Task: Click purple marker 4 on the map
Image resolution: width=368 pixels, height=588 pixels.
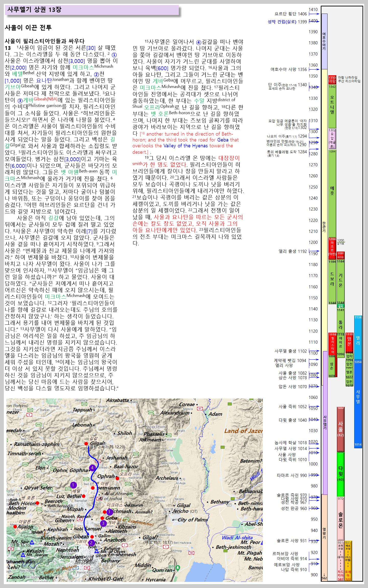Action: 92,468
